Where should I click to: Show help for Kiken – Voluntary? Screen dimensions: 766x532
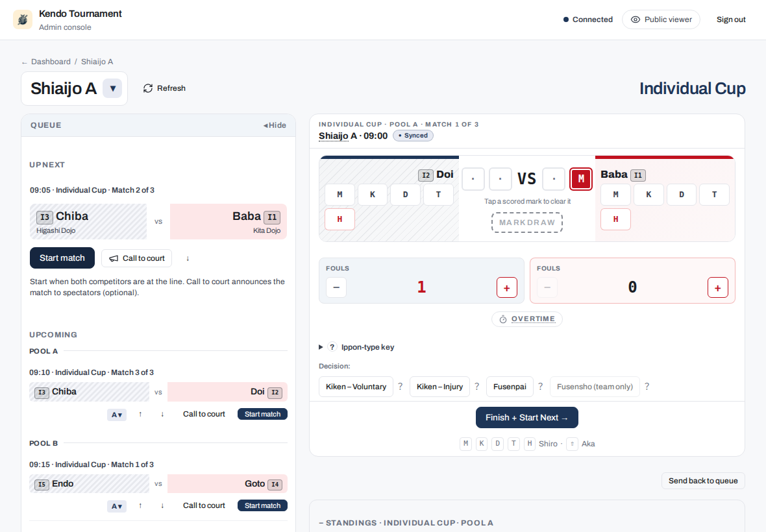coord(400,387)
